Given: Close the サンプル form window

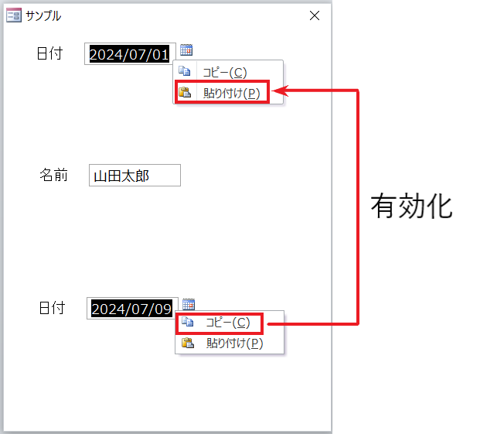Looking at the screenshot, I should point(315,15).
